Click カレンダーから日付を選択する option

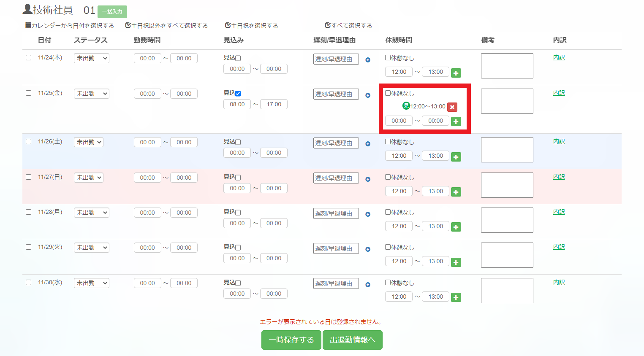(70, 26)
